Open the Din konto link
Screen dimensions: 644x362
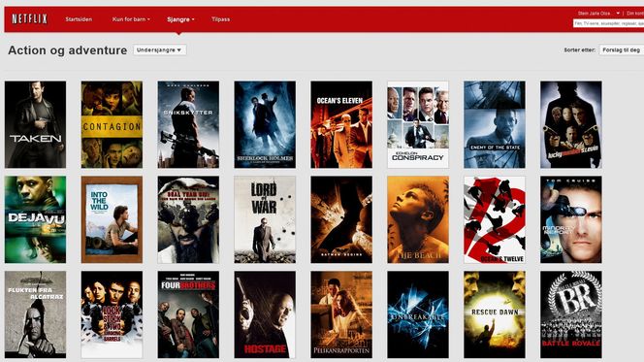click(x=635, y=14)
